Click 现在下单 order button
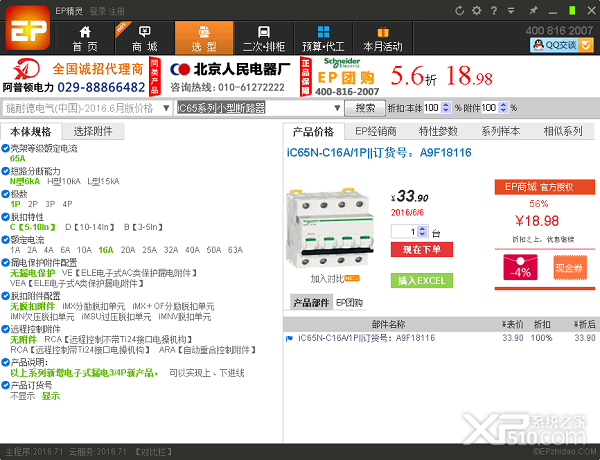 click(422, 250)
